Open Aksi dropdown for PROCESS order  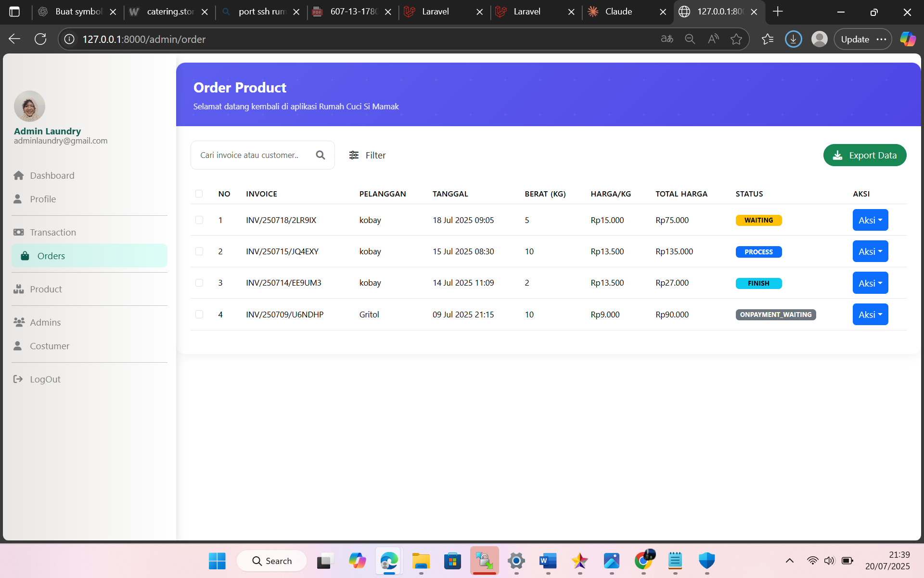[x=870, y=251]
